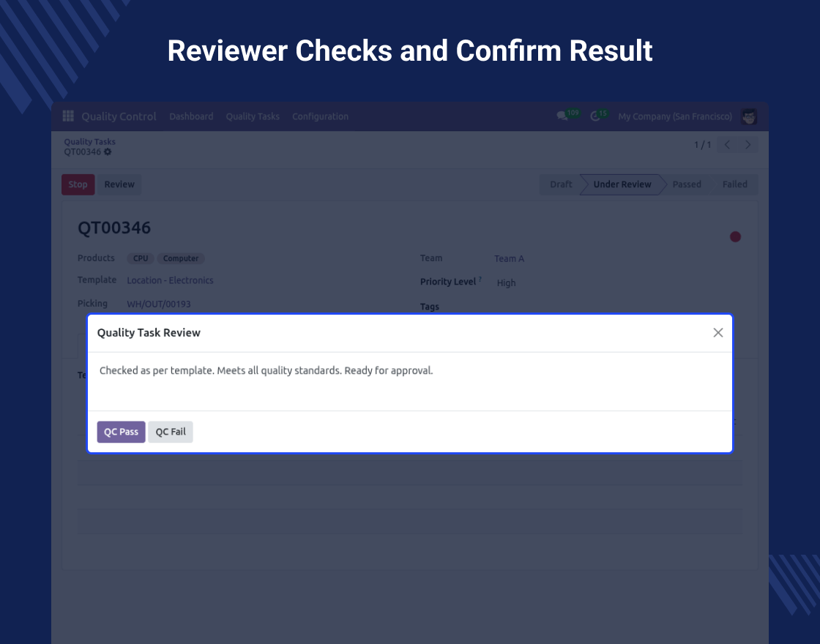Click the QC Fail button
This screenshot has height=644, width=820.
click(171, 432)
